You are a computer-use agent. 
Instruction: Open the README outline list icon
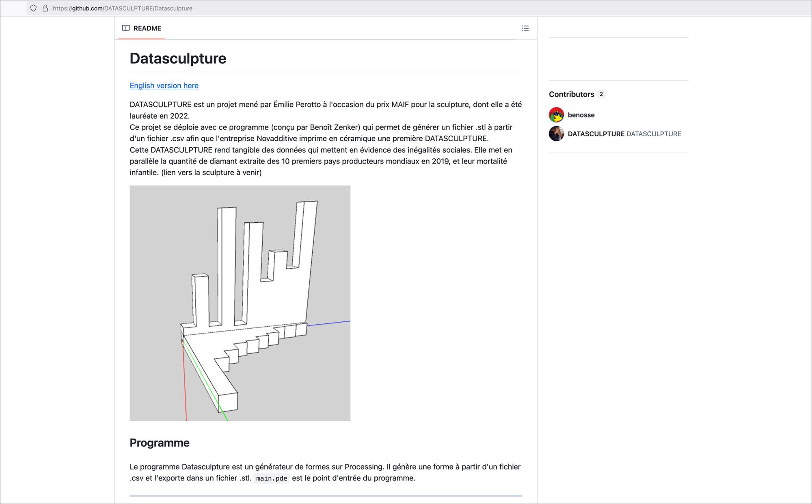point(525,28)
